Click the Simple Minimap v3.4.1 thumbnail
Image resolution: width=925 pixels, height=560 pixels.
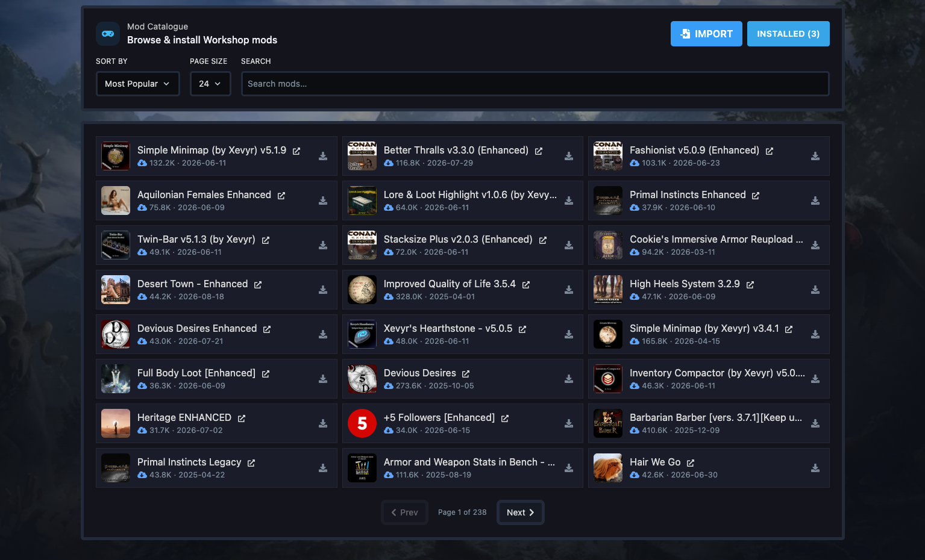pos(608,334)
